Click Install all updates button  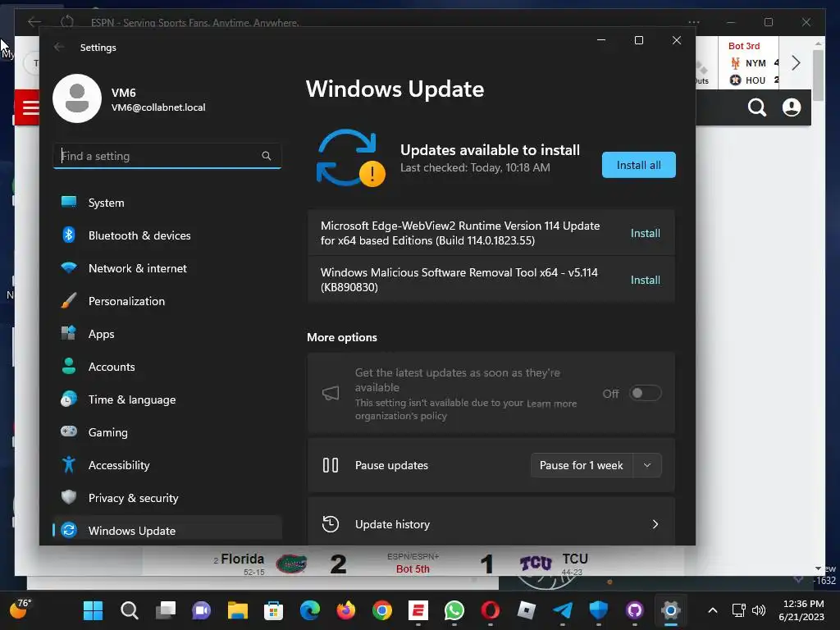pyautogui.click(x=638, y=165)
